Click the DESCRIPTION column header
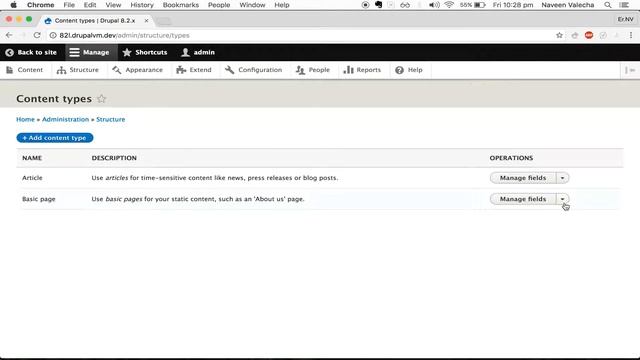 (114, 158)
